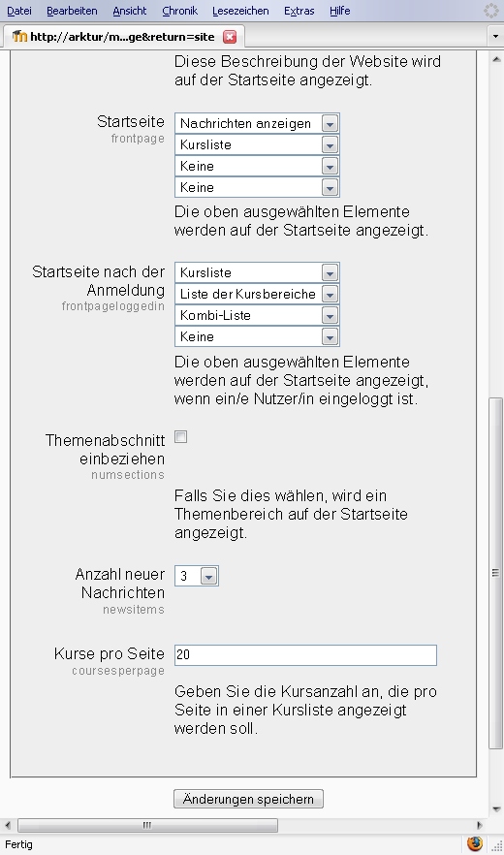The image size is (504, 855).
Task: Click the horizontal scrollbar thumb
Action: (147, 825)
